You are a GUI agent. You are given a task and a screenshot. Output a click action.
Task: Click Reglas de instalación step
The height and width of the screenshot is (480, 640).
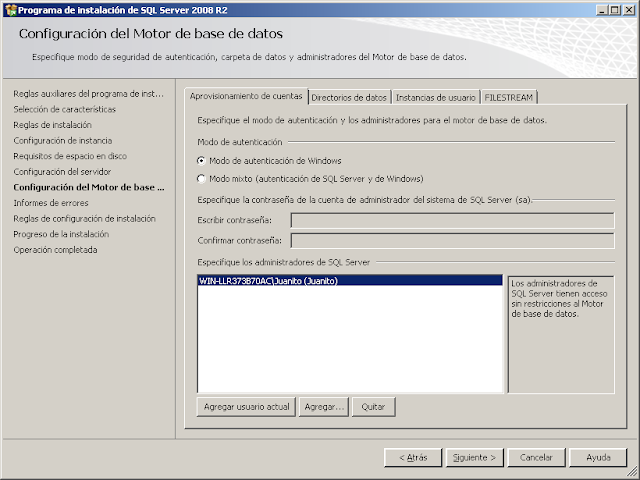tap(52, 125)
